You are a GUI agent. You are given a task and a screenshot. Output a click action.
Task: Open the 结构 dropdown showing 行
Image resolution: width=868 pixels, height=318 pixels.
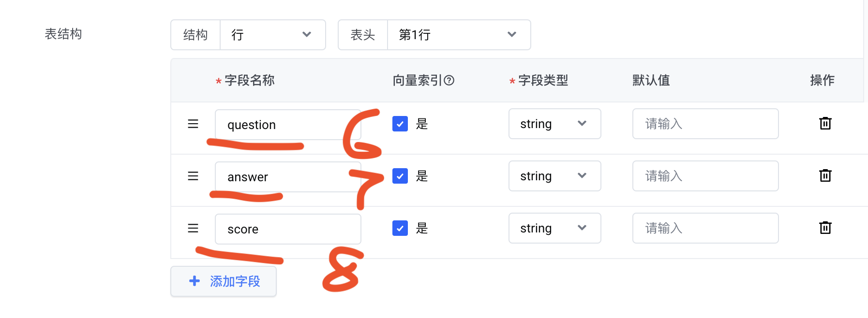pos(272,35)
